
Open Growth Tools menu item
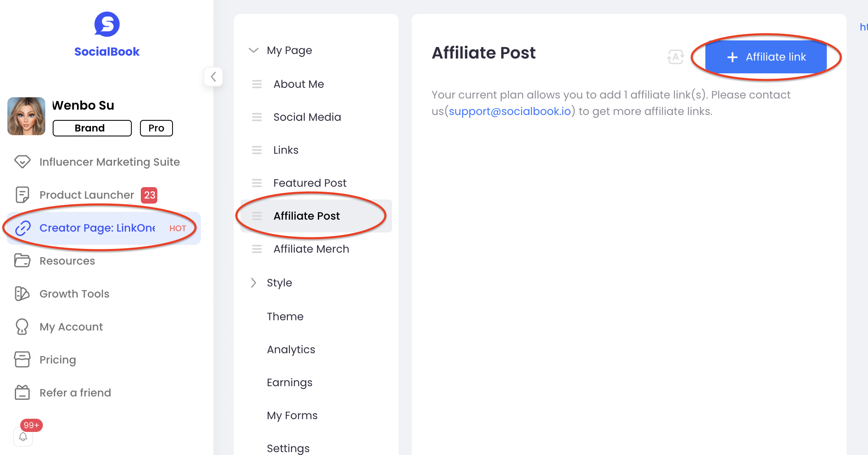pyautogui.click(x=104, y=294)
